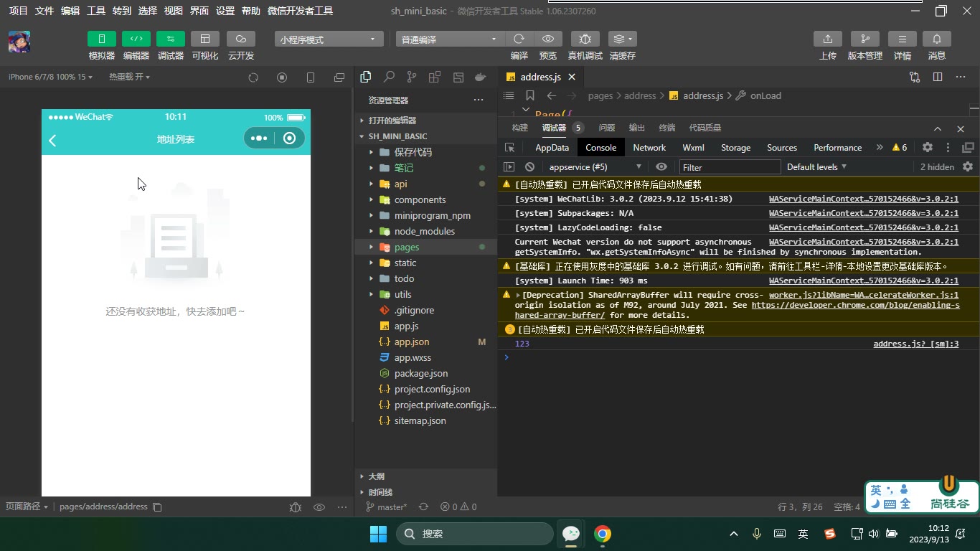The image size is (980, 551).
Task: Open the address.js? [sm]:3 source link
Action: (x=915, y=344)
